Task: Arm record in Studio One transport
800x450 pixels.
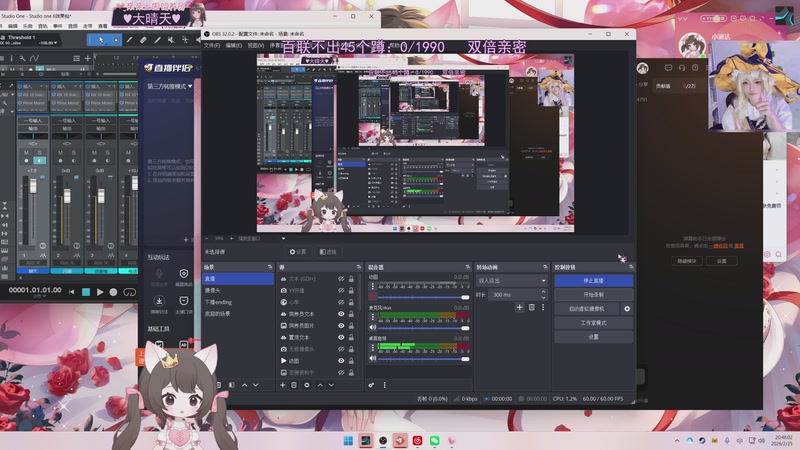Action: click(x=113, y=292)
